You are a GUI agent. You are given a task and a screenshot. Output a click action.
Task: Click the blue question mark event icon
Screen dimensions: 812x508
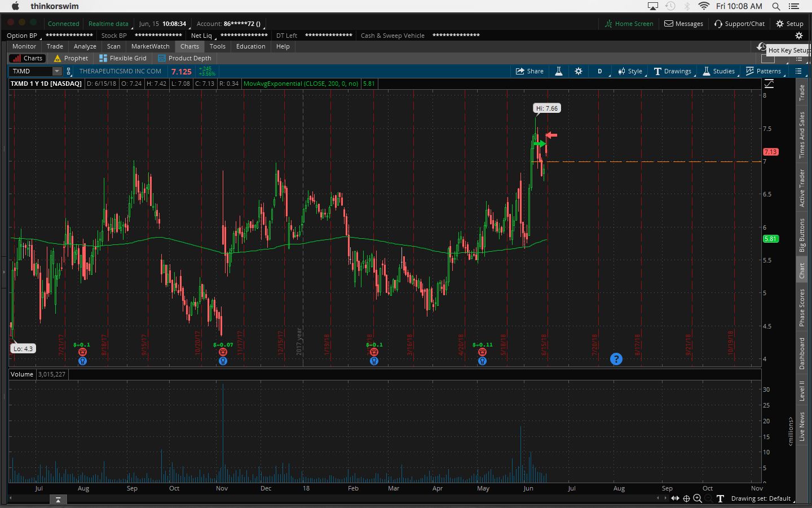(616, 359)
